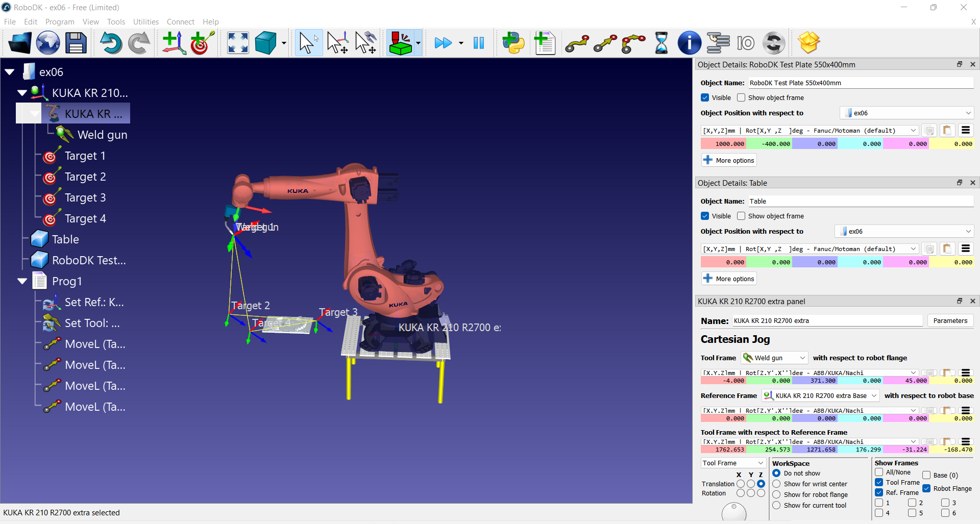
Task: Open Reference Frame KUKA Base dropdown
Action: tap(820, 395)
